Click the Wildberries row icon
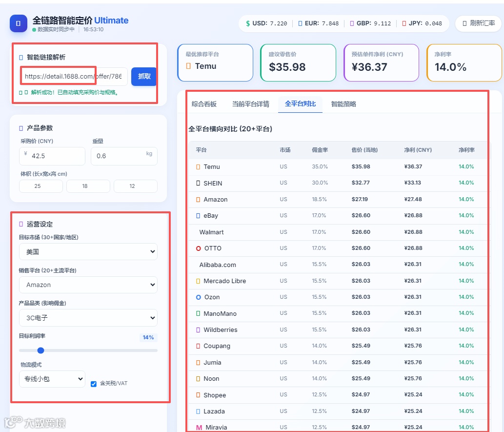504x432 pixels. pos(198,329)
